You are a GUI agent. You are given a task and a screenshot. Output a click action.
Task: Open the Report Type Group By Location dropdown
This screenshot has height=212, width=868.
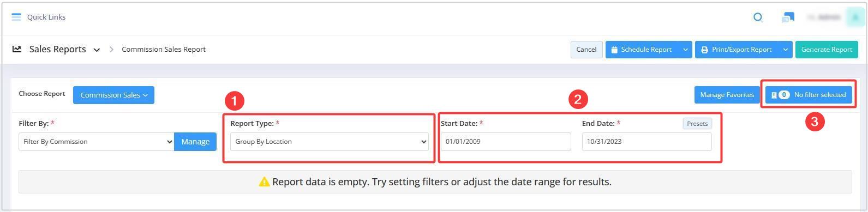330,142
